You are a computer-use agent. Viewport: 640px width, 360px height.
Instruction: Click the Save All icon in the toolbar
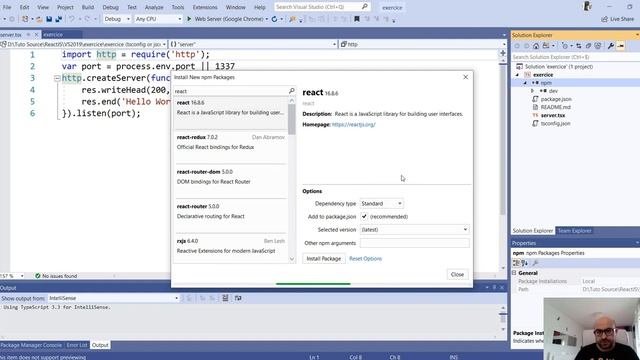(x=59, y=19)
